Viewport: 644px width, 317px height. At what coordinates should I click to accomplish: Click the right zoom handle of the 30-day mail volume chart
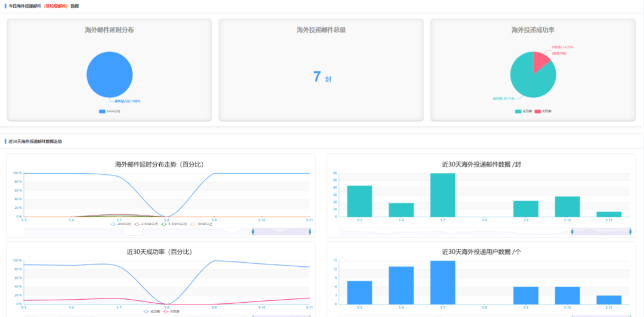[630, 232]
